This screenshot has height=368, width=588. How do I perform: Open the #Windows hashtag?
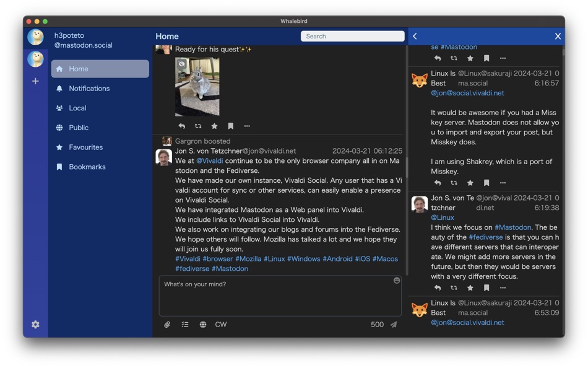click(x=303, y=259)
